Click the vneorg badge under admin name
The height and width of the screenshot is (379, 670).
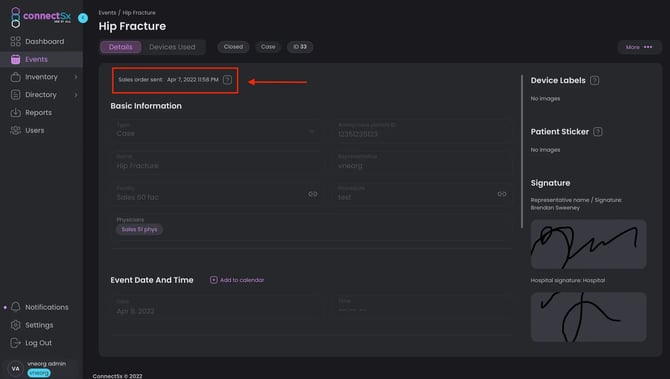39,373
